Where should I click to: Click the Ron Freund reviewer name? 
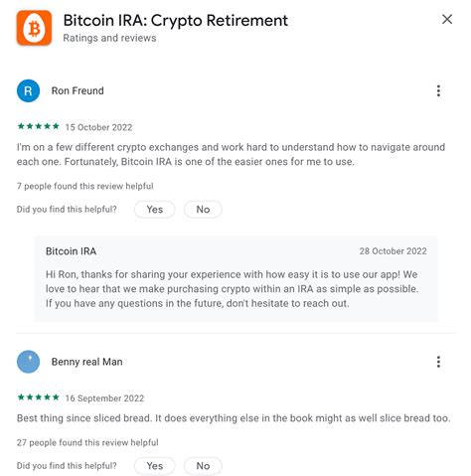click(x=78, y=90)
